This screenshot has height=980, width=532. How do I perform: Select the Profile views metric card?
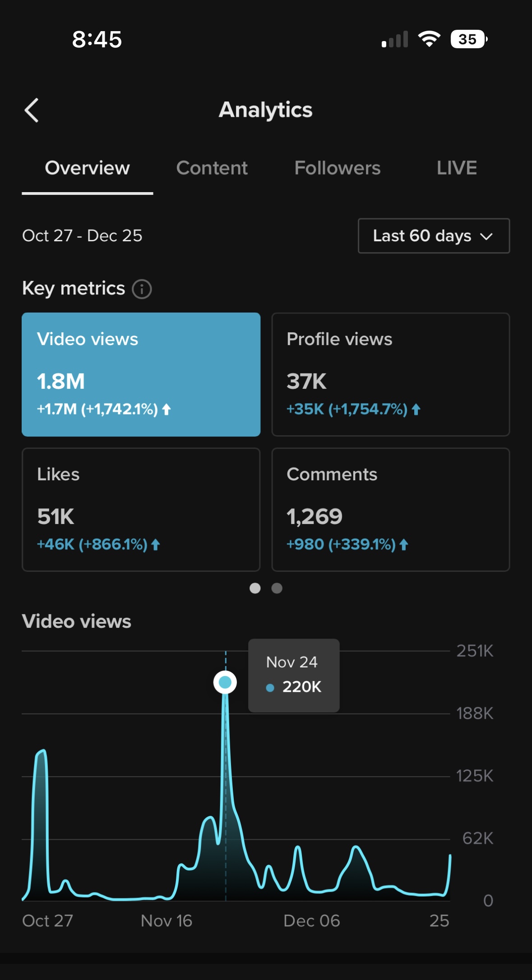[390, 374]
